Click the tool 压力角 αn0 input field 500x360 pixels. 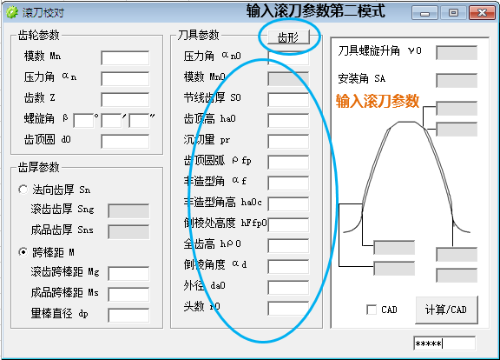[288, 58]
